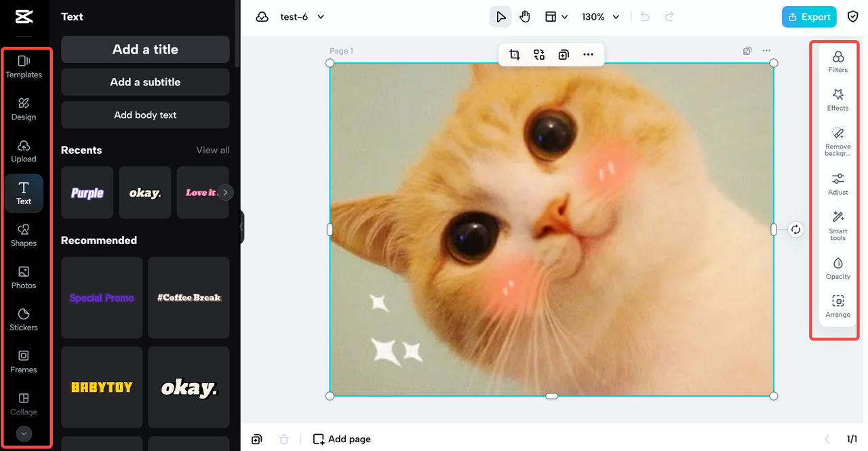868x451 pixels.
Task: Click the rotate handle beside the image
Action: tap(796, 230)
